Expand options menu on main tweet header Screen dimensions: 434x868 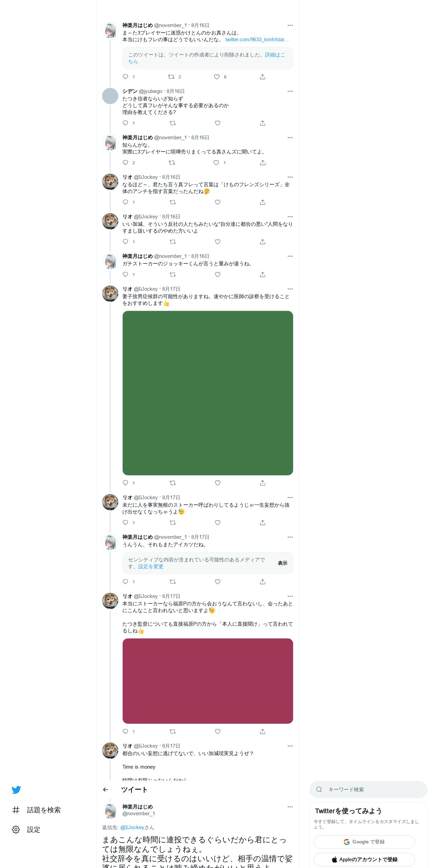click(x=290, y=807)
